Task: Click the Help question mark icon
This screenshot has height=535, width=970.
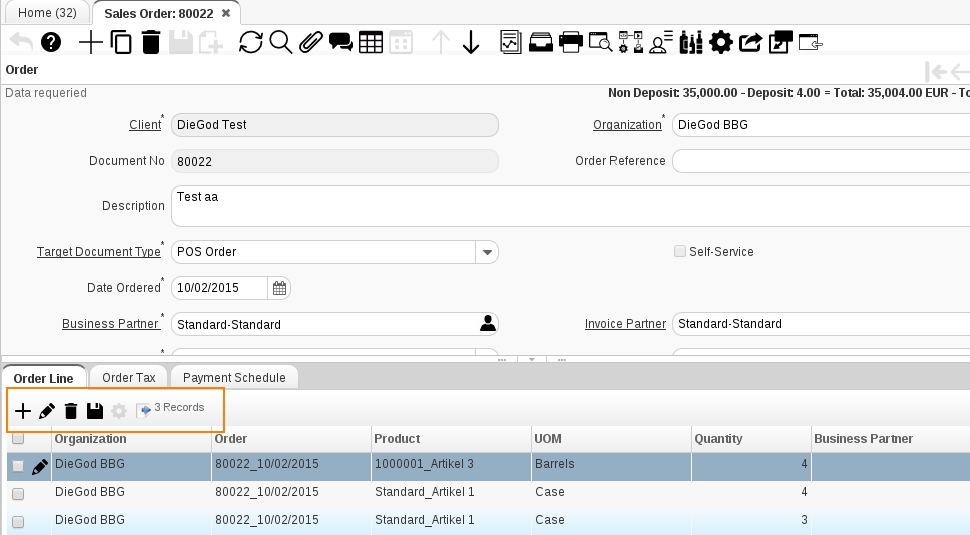Action: 51,42
